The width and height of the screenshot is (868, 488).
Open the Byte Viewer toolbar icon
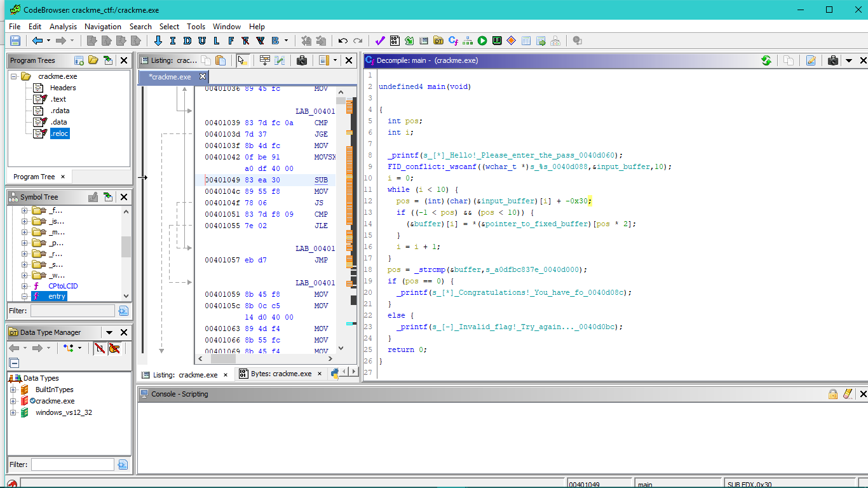click(395, 40)
